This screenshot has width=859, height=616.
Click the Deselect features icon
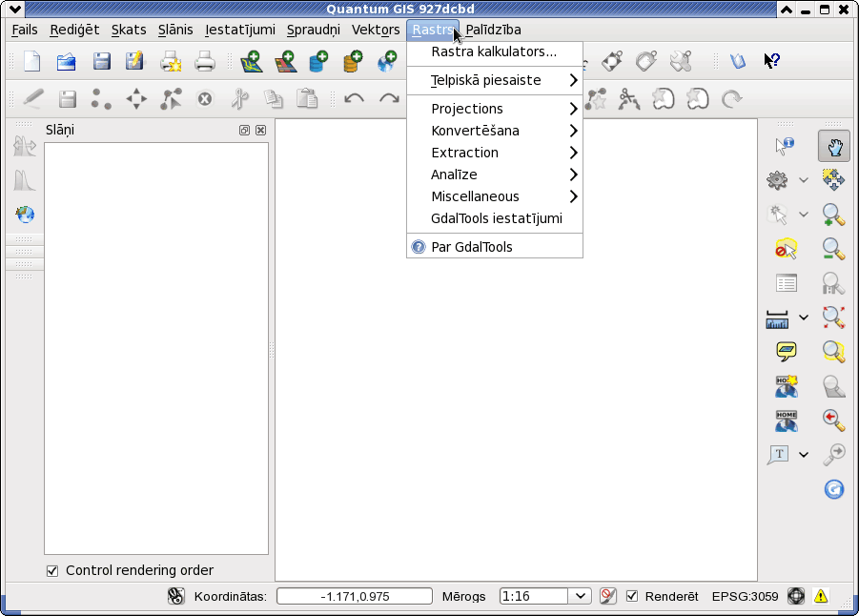(787, 249)
